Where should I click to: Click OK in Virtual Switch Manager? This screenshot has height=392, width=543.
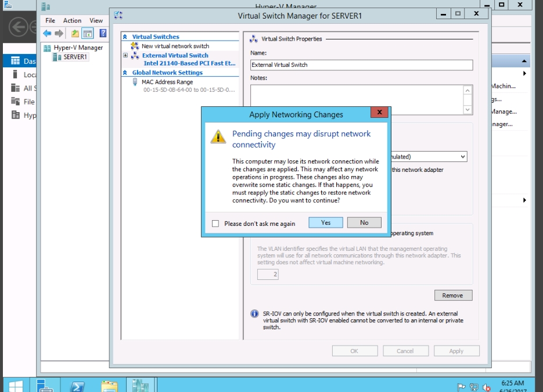(x=355, y=351)
